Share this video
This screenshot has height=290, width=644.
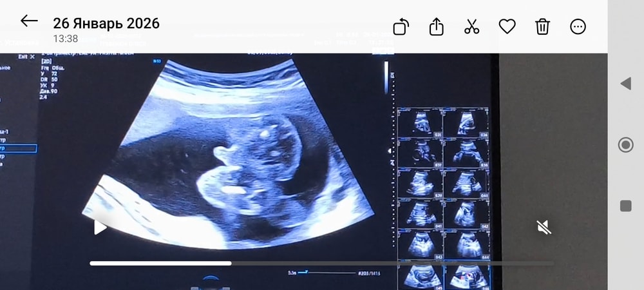(x=436, y=27)
